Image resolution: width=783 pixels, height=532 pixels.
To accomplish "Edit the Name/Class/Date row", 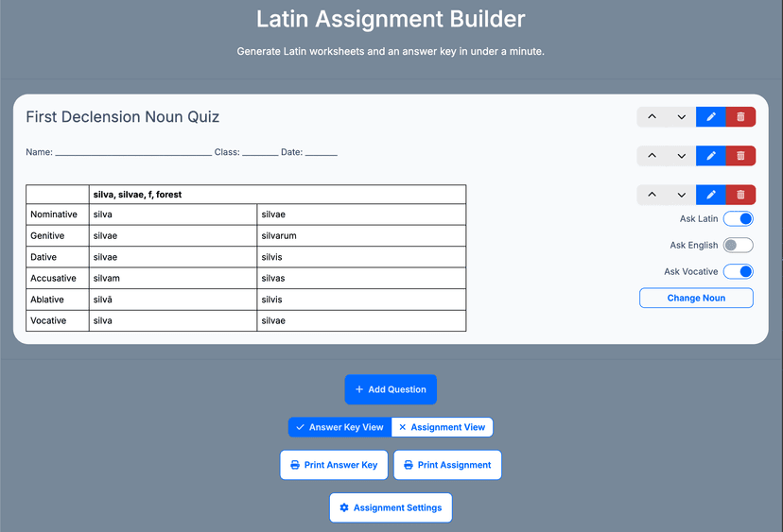I will (710, 156).
